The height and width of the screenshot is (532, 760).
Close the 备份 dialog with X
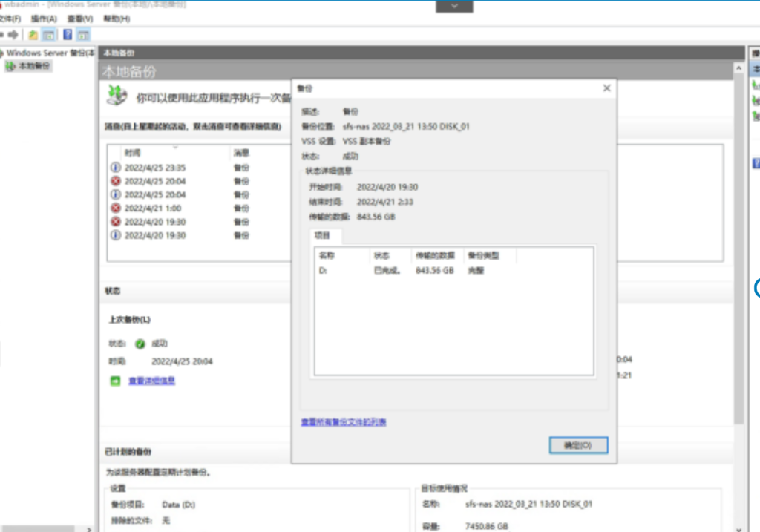[x=606, y=88]
